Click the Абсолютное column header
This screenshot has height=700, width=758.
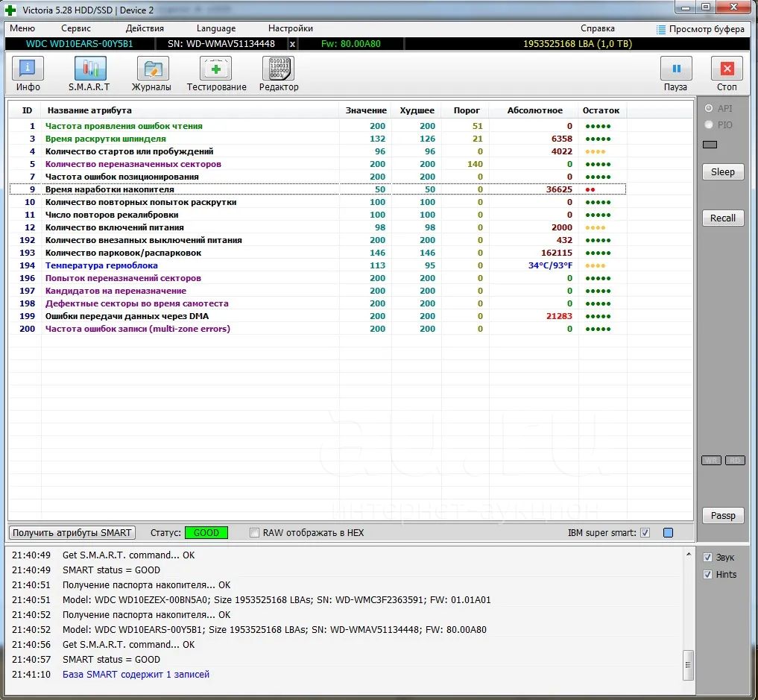(x=534, y=110)
